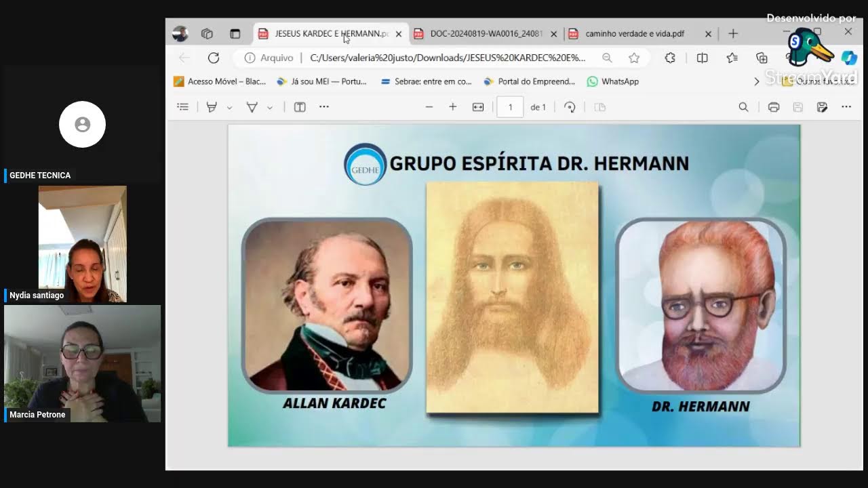Select Nydia santiago video thumbnail
Viewport: 868px width, 488px height.
[x=82, y=244]
